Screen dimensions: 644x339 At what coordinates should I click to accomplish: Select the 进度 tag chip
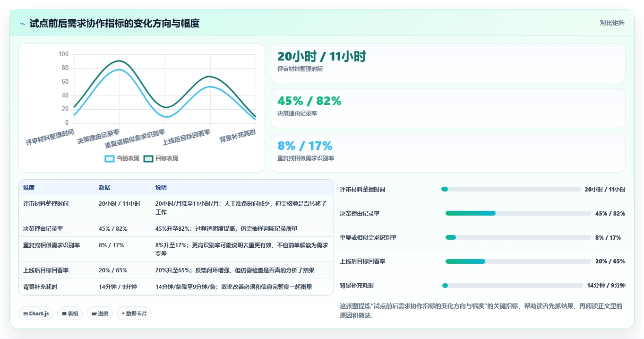tap(100, 313)
